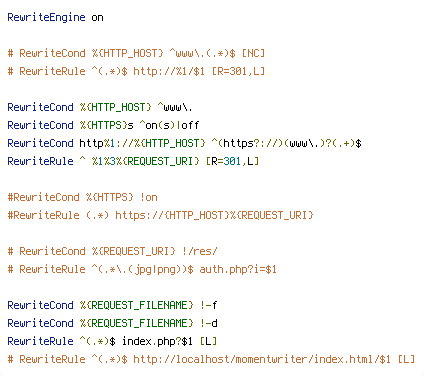Click the %{REQUEST_URI} in the 301 rule
Viewport: 424px width, 376px height.
(x=157, y=161)
